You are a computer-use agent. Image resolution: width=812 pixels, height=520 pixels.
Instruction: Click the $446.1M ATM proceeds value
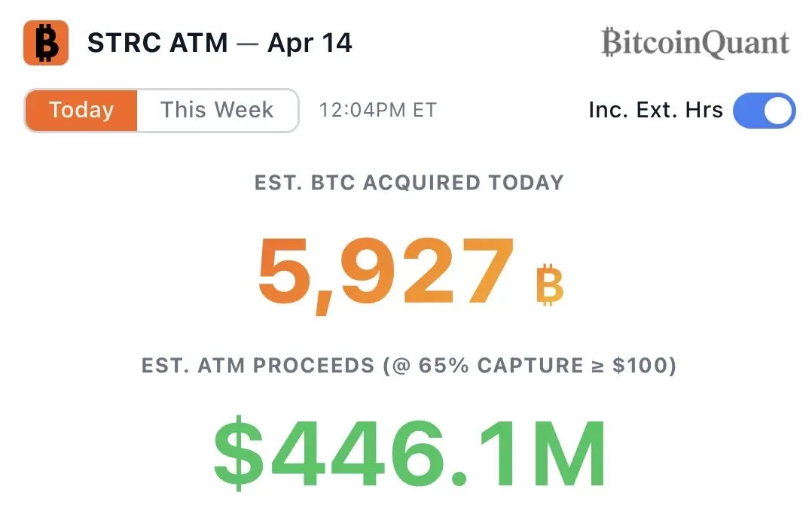(x=409, y=453)
